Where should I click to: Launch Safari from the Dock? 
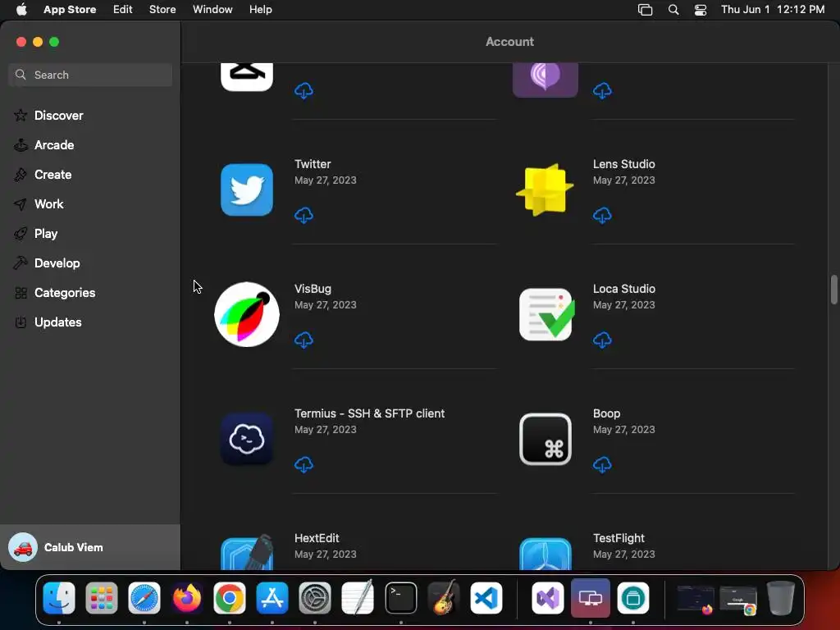144,598
